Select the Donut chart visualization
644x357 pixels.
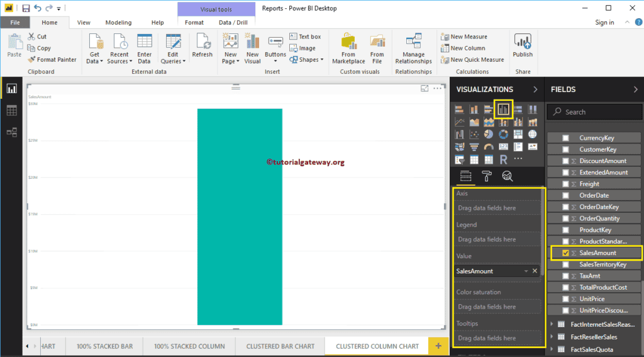point(504,135)
